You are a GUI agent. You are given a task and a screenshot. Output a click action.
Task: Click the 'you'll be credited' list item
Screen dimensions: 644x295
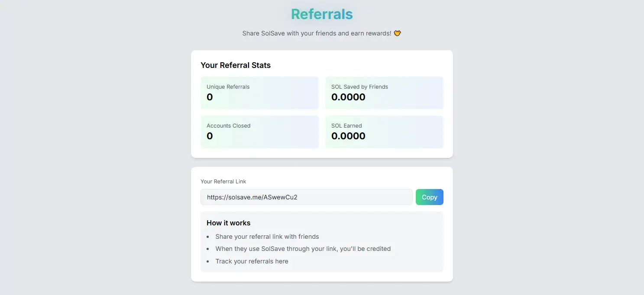click(303, 249)
